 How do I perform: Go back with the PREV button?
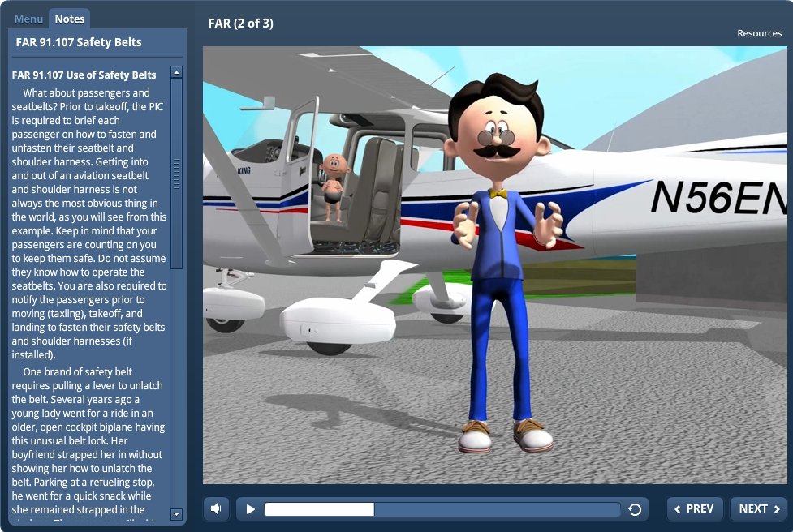(694, 508)
